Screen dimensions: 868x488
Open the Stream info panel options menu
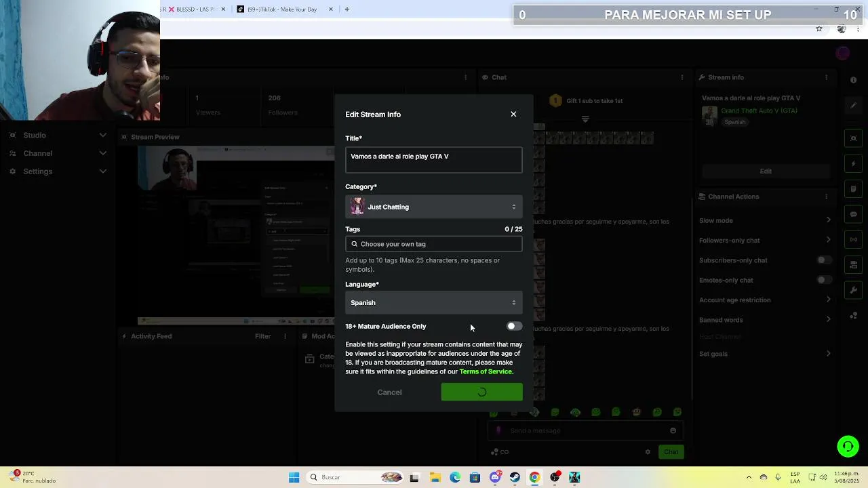pos(827,77)
